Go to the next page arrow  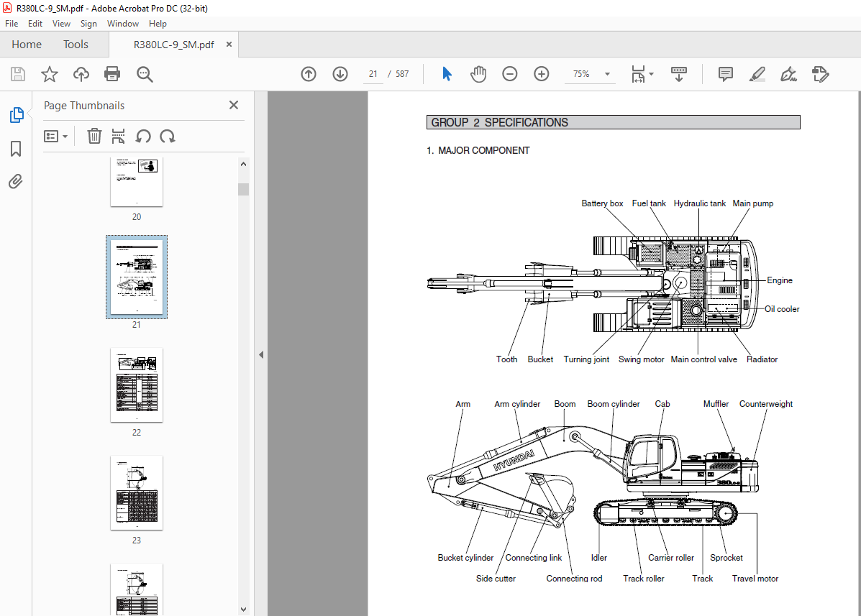click(340, 74)
